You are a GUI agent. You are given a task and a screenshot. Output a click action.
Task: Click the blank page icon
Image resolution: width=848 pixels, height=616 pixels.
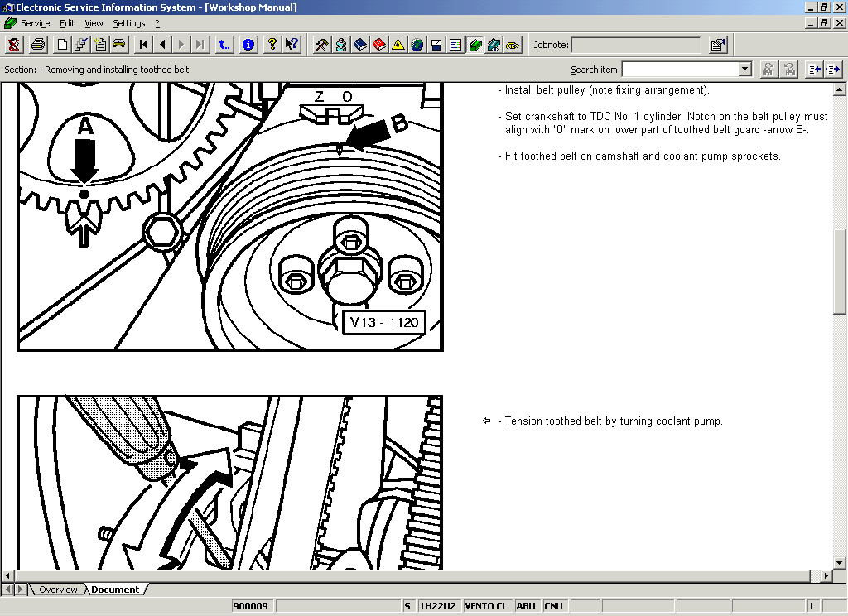(x=62, y=45)
